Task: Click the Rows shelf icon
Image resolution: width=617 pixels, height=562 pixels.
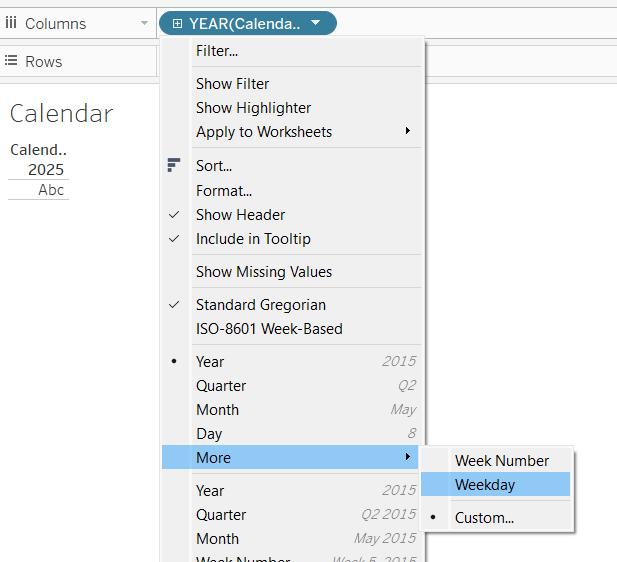Action: click(x=11, y=61)
